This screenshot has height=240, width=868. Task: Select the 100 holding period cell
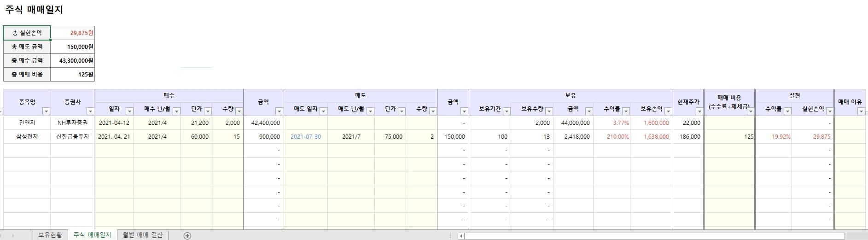pos(490,137)
